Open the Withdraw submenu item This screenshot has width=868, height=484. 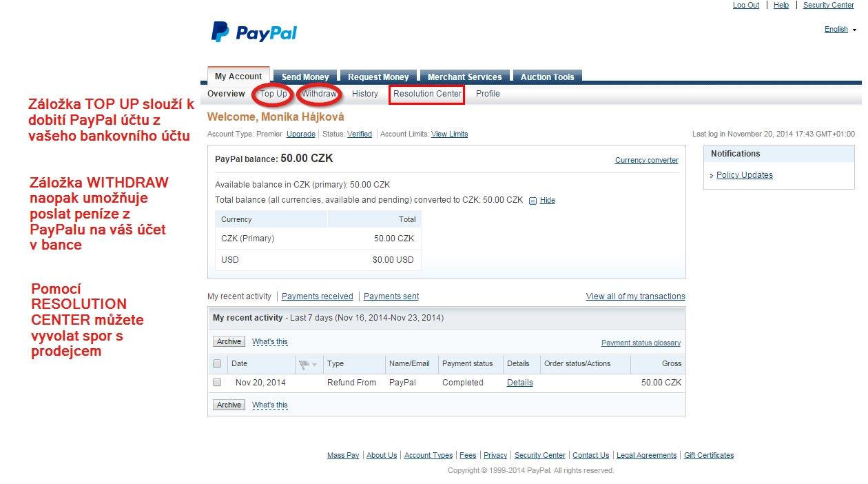pyautogui.click(x=320, y=94)
